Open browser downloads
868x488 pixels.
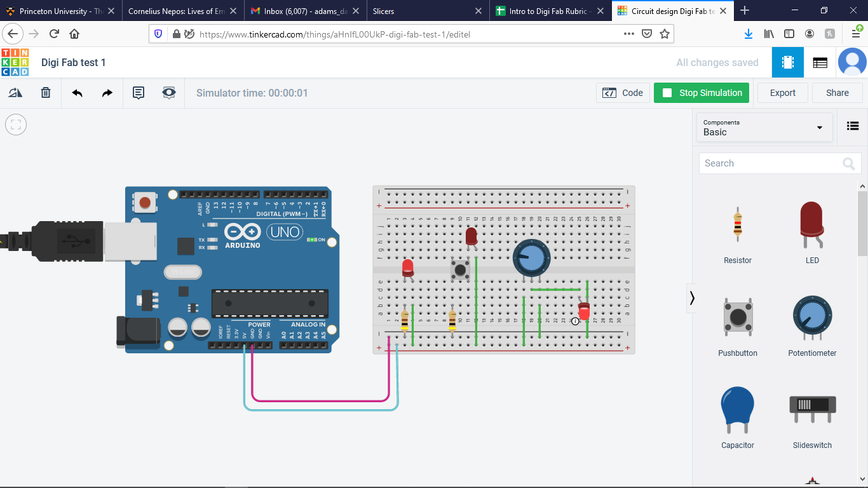coord(749,34)
